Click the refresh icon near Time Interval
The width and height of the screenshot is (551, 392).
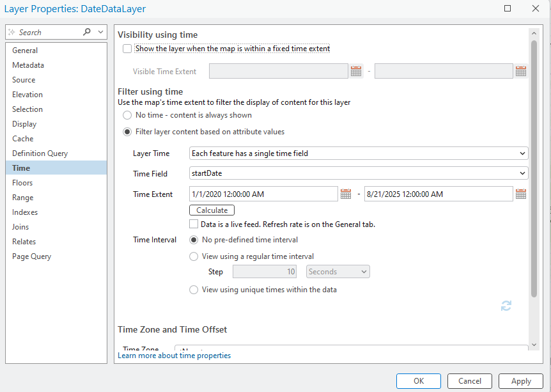pyautogui.click(x=506, y=306)
